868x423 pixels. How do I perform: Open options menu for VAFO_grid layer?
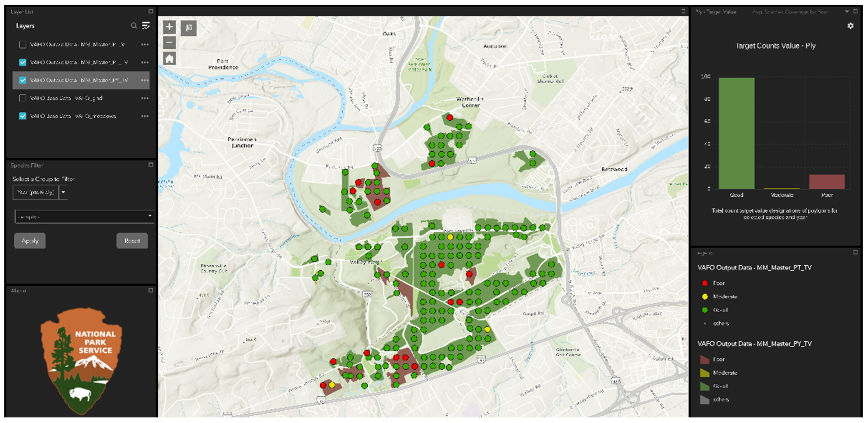(x=145, y=98)
